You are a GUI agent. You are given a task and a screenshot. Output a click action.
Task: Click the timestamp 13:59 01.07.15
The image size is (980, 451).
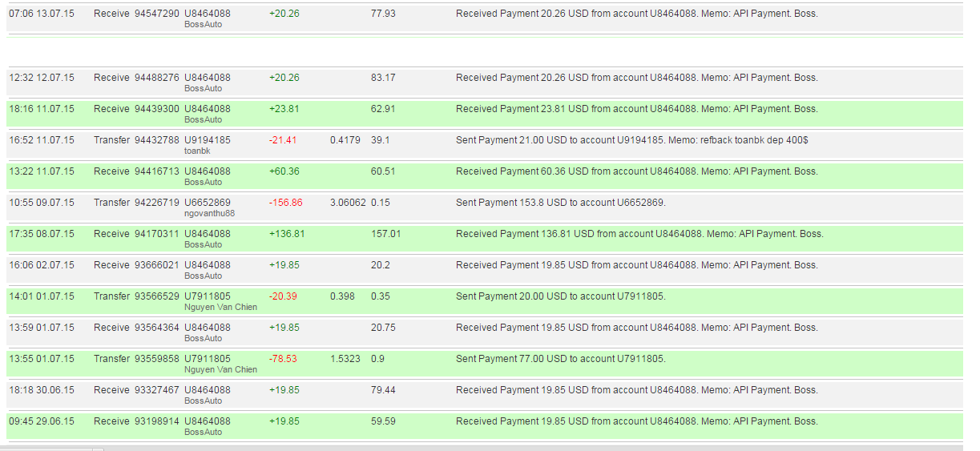[42, 328]
